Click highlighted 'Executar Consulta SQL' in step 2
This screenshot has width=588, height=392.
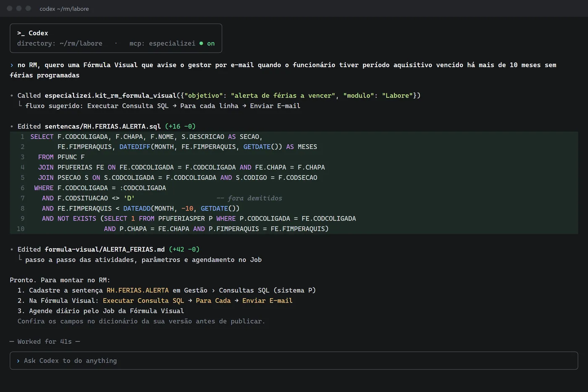(143, 301)
